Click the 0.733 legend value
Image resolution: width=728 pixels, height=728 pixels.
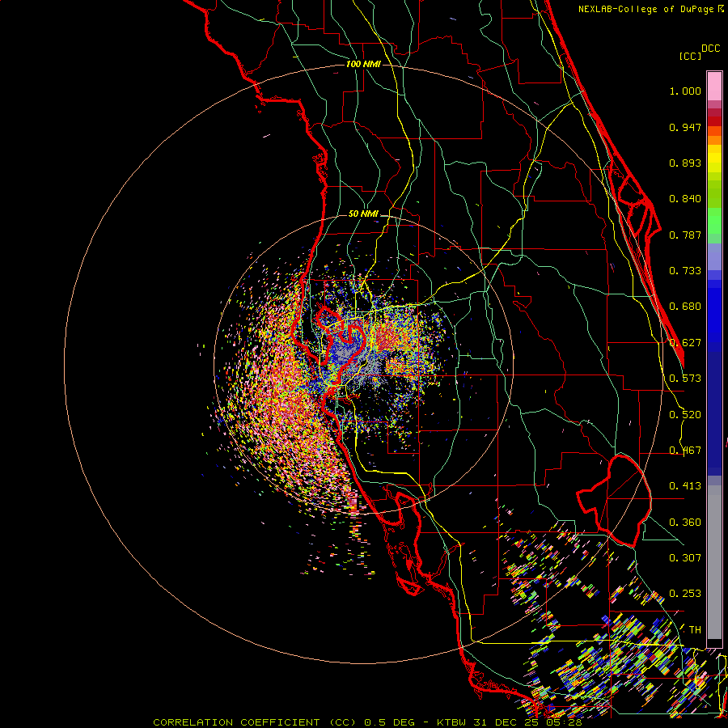685,271
